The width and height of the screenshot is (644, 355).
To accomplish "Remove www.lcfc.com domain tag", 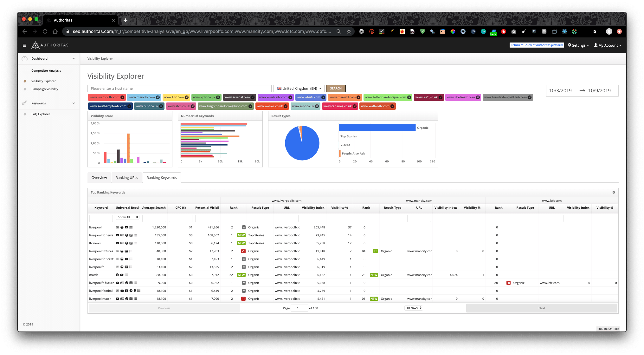I will pos(187,97).
